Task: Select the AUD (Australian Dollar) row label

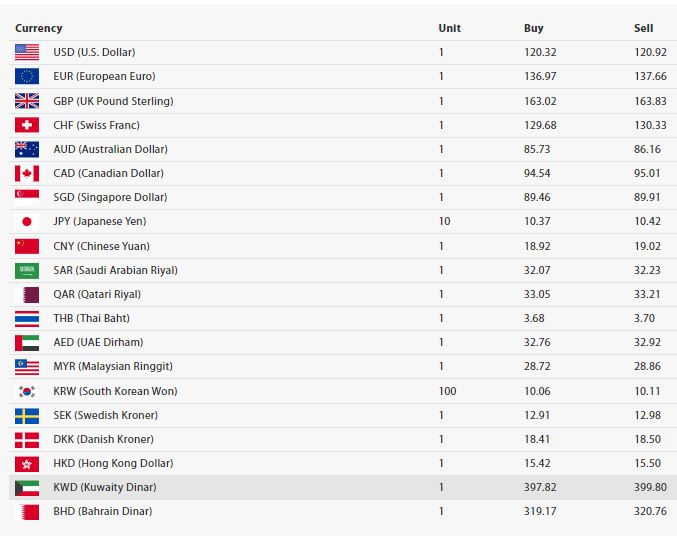Action: tap(111, 149)
